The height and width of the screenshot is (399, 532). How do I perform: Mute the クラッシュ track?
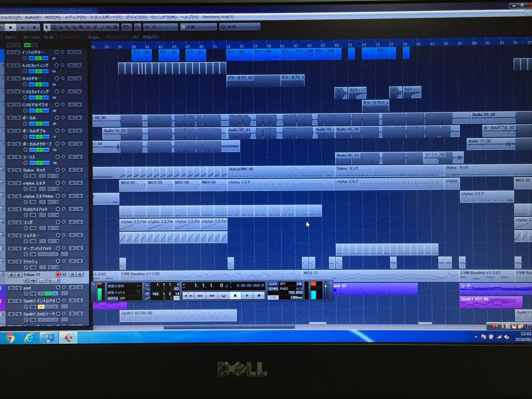point(11,262)
